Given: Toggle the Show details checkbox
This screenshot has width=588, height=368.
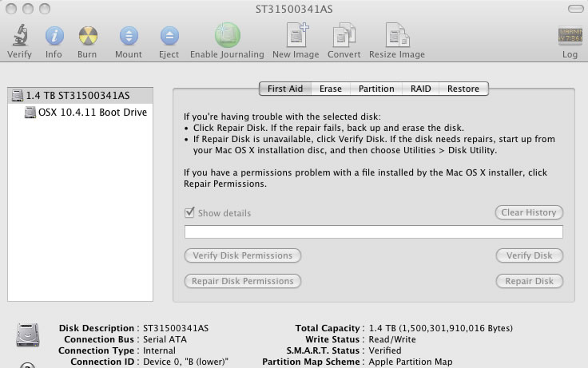Looking at the screenshot, I should pos(190,213).
